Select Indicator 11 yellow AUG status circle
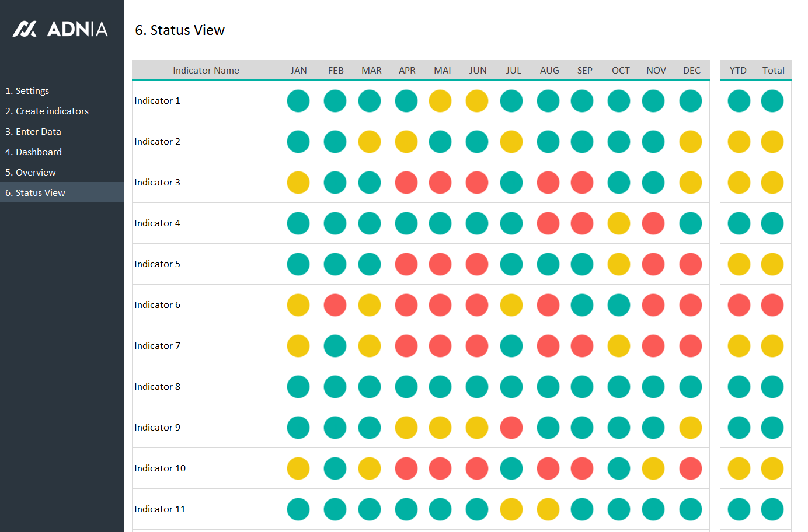Viewport: 808px width, 532px height. click(548, 509)
